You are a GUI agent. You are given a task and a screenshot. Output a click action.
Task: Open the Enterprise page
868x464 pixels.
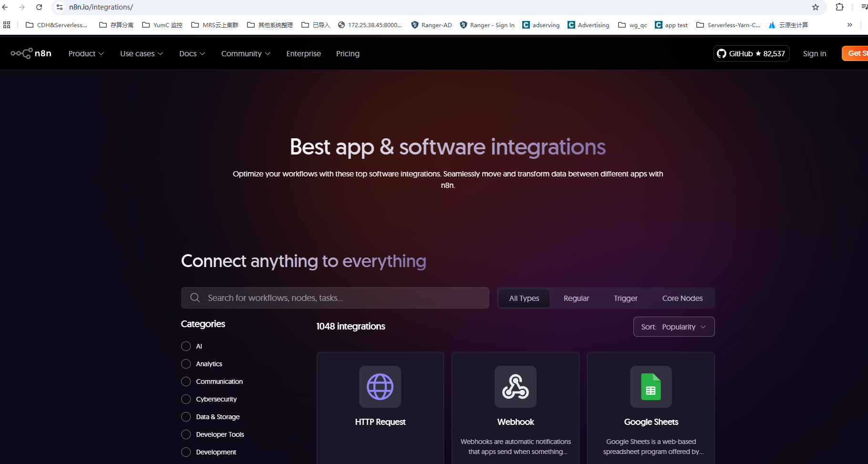(303, 53)
